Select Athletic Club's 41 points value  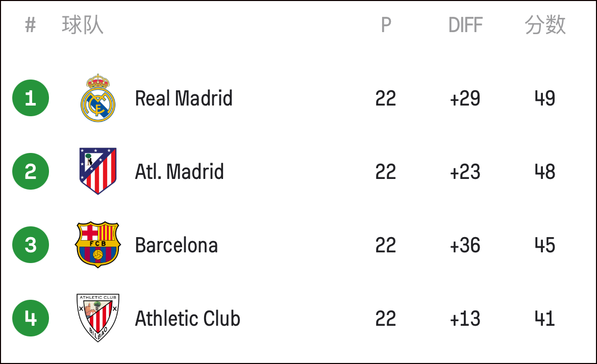click(545, 318)
